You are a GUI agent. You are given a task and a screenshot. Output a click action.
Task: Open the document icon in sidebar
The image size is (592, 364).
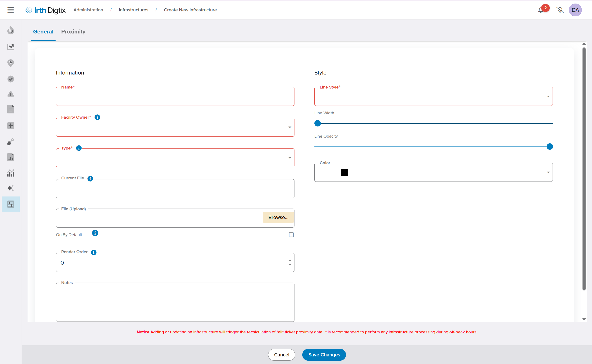point(11,109)
